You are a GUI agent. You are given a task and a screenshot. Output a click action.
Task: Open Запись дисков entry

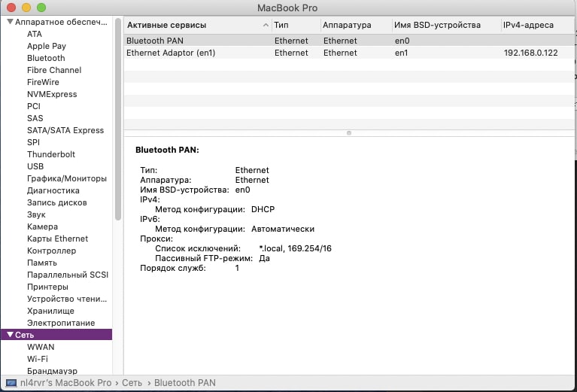coord(56,202)
